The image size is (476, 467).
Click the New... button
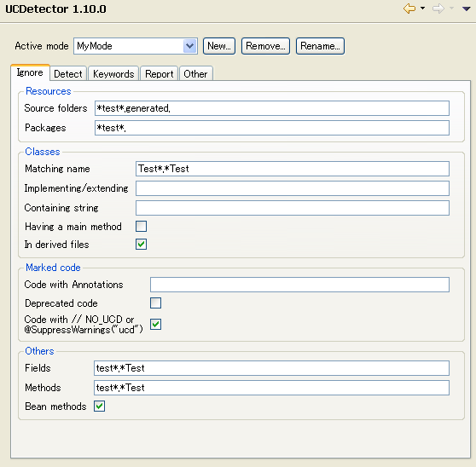tap(219, 46)
